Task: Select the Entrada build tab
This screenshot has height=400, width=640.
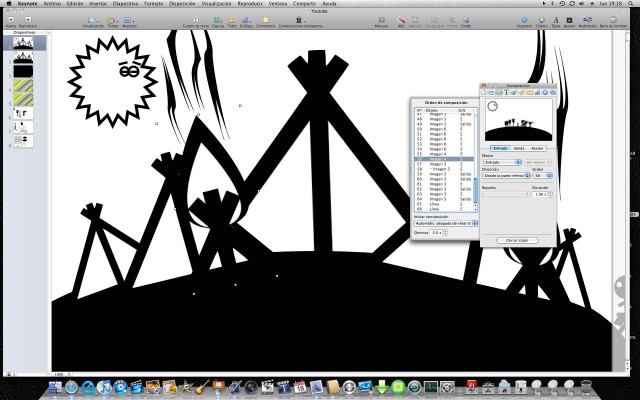Action: click(500, 148)
